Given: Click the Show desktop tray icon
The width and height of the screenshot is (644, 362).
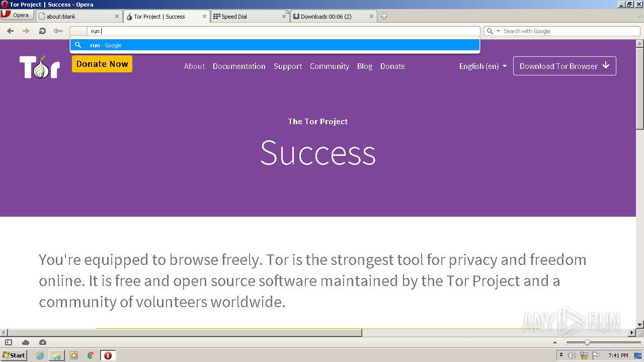Looking at the screenshot, I should click(x=638, y=355).
